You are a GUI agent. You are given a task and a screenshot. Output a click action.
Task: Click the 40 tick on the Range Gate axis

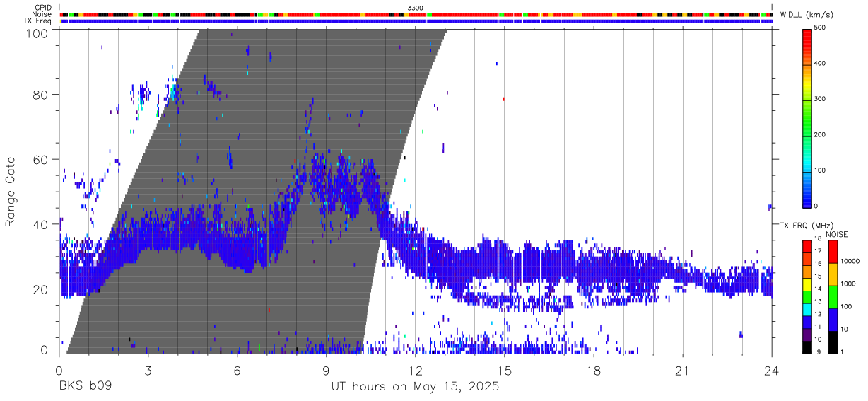(41, 225)
